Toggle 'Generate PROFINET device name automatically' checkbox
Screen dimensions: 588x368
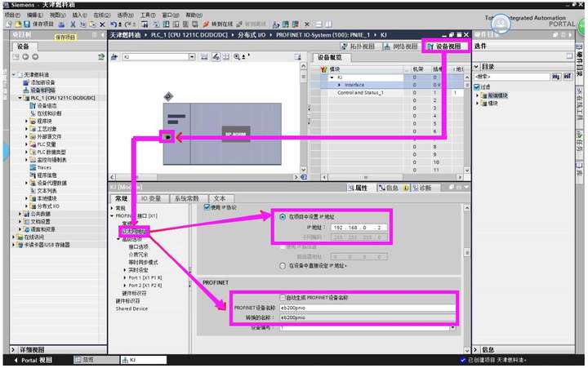(283, 298)
